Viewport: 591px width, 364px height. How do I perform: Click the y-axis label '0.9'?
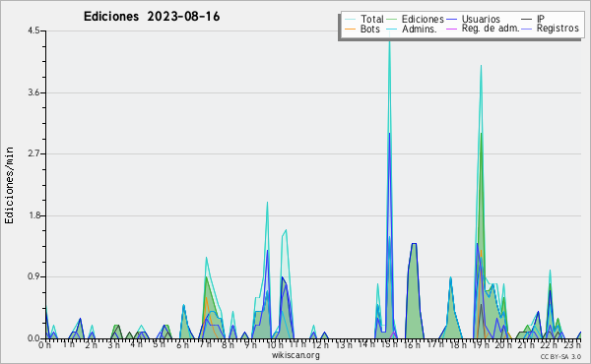33,277
